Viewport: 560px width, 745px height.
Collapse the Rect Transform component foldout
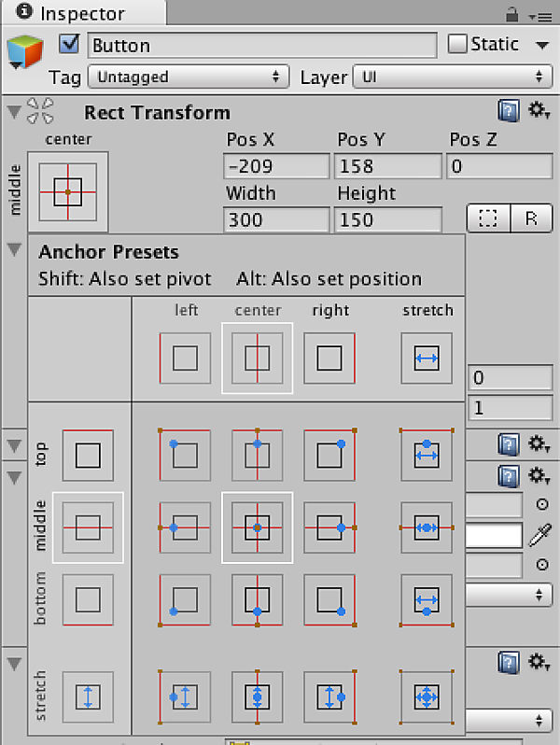pos(13,112)
